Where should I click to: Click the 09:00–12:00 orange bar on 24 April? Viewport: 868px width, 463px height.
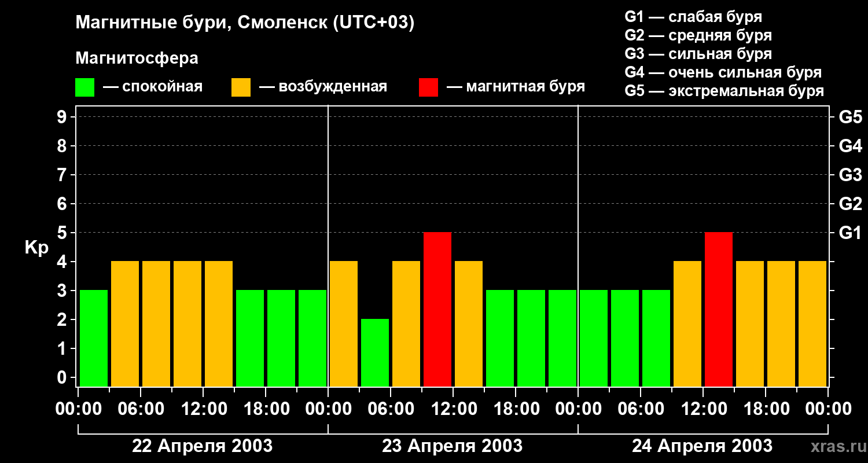[x=687, y=324]
